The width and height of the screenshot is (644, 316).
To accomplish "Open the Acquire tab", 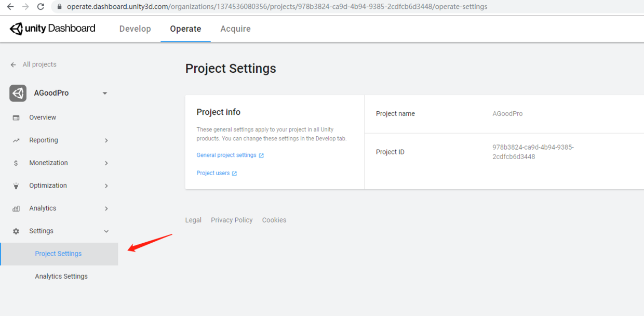I will [x=235, y=29].
